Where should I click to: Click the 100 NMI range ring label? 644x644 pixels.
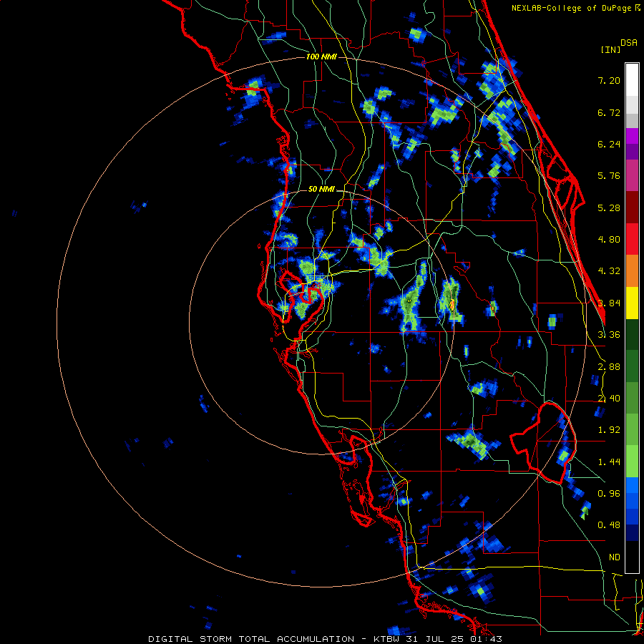[321, 57]
